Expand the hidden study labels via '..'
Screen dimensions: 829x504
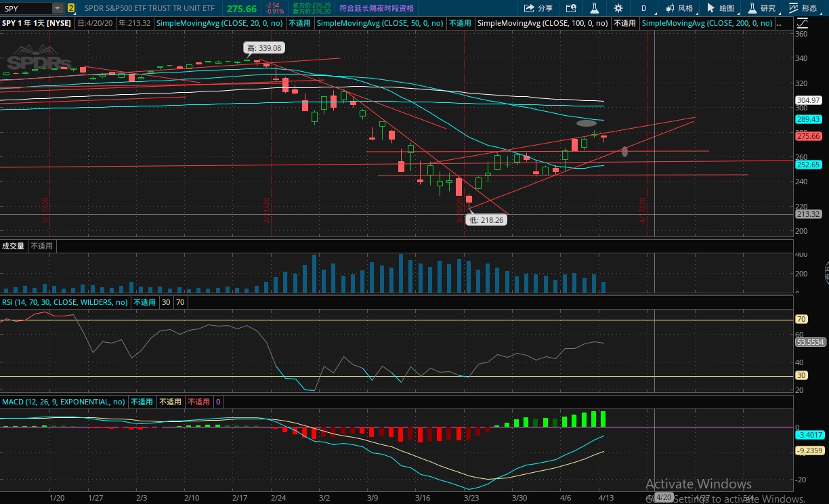pos(779,23)
